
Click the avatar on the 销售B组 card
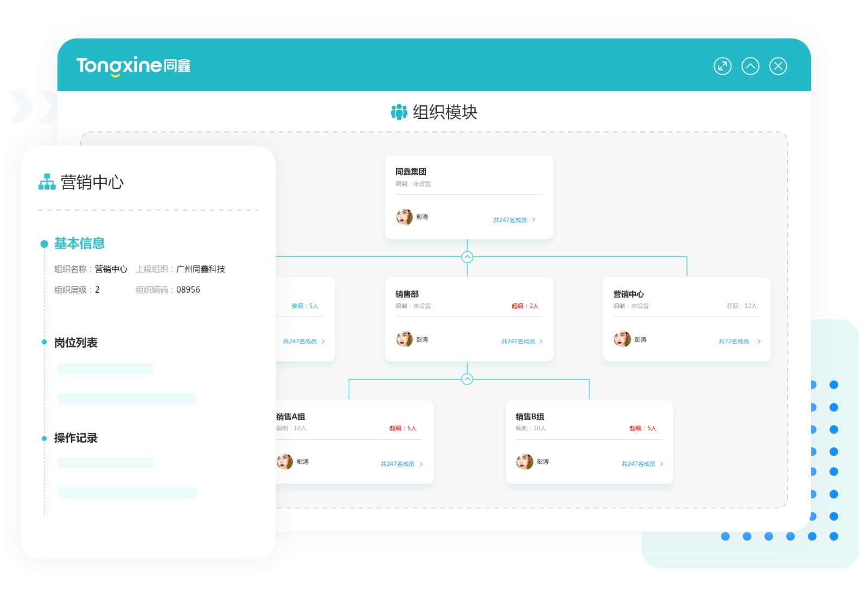(x=525, y=461)
